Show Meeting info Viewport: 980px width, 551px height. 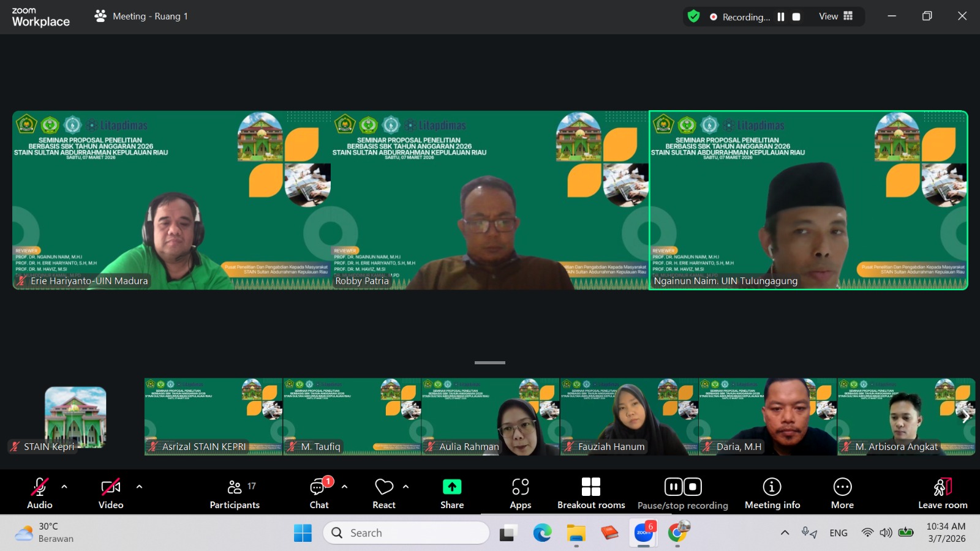coord(772,494)
